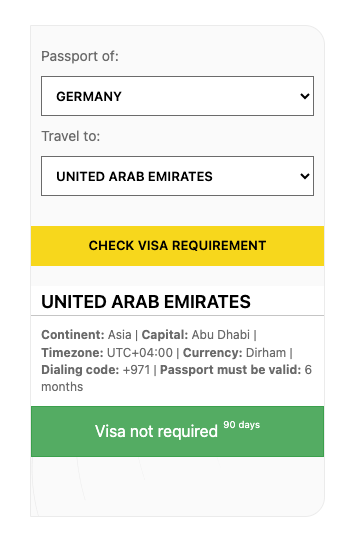Open the Travel to United Arab Emirates dropdown

click(177, 176)
